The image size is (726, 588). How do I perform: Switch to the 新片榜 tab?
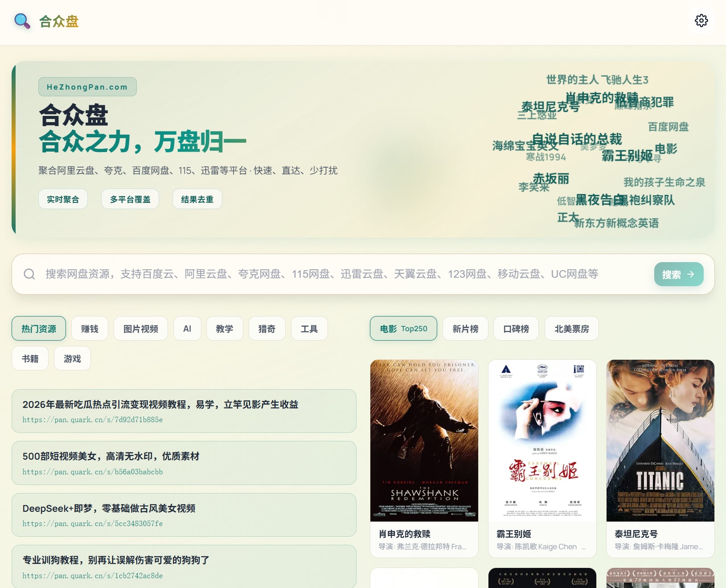click(465, 329)
